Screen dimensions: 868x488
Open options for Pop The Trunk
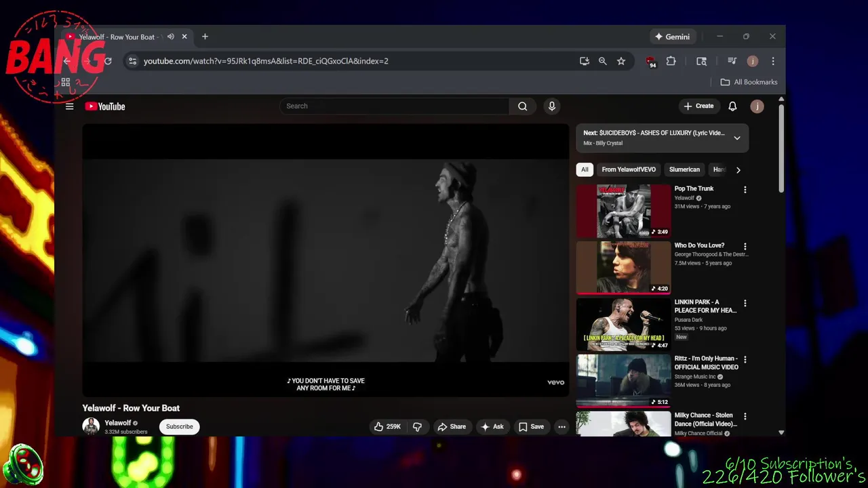click(x=745, y=190)
